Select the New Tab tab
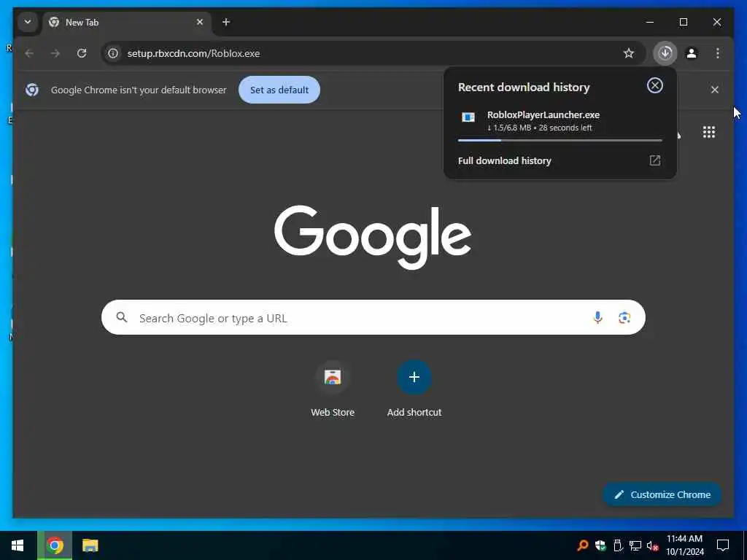The width and height of the screenshot is (747, 560). tap(127, 23)
